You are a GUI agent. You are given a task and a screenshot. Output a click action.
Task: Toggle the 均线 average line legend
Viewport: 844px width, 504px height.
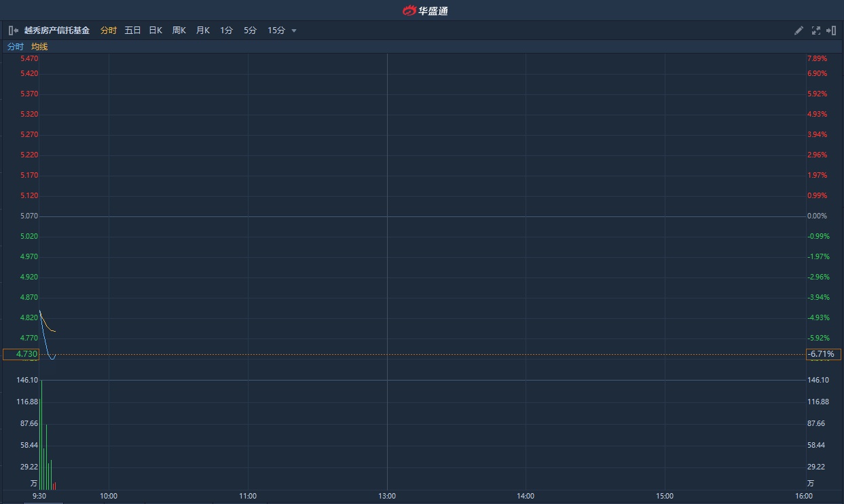click(x=39, y=47)
